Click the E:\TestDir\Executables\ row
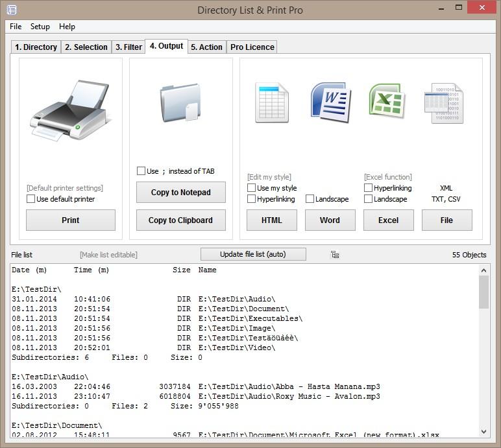 tap(157, 318)
